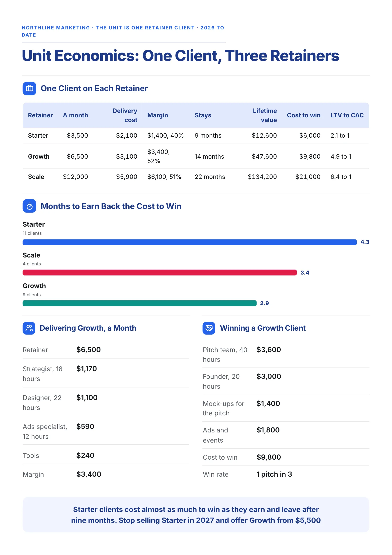
Task: Click the 'A month' column header
Action: (76, 115)
